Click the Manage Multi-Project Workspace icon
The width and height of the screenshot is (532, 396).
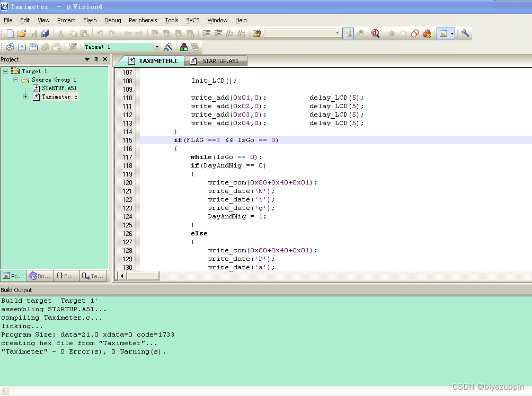pos(195,47)
